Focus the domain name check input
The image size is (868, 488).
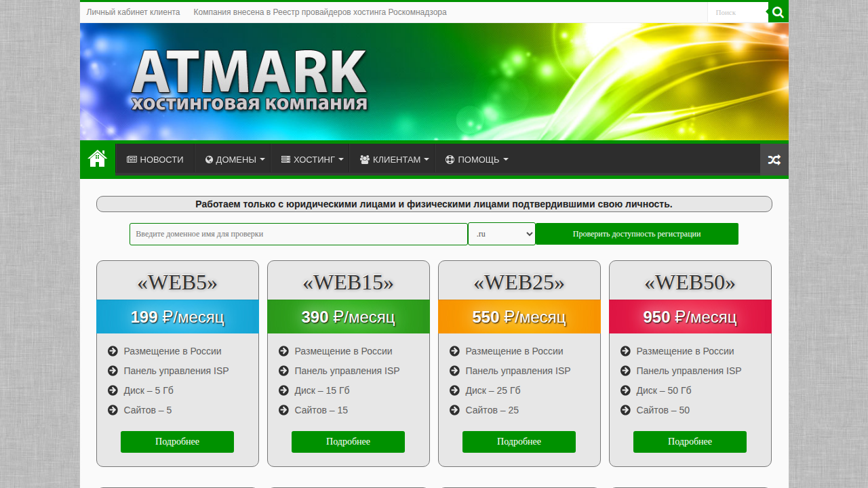(x=298, y=234)
